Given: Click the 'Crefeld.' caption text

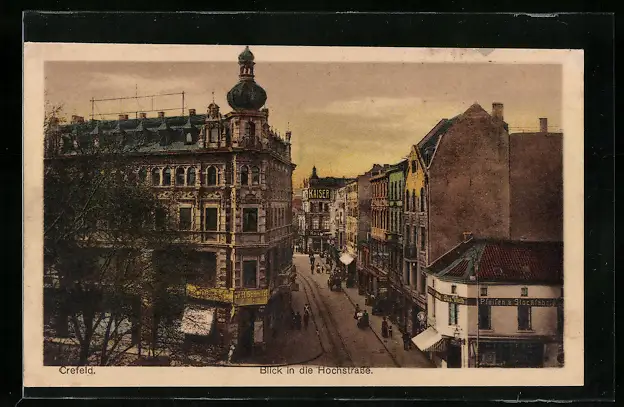Looking at the screenshot, I should click(77, 370).
